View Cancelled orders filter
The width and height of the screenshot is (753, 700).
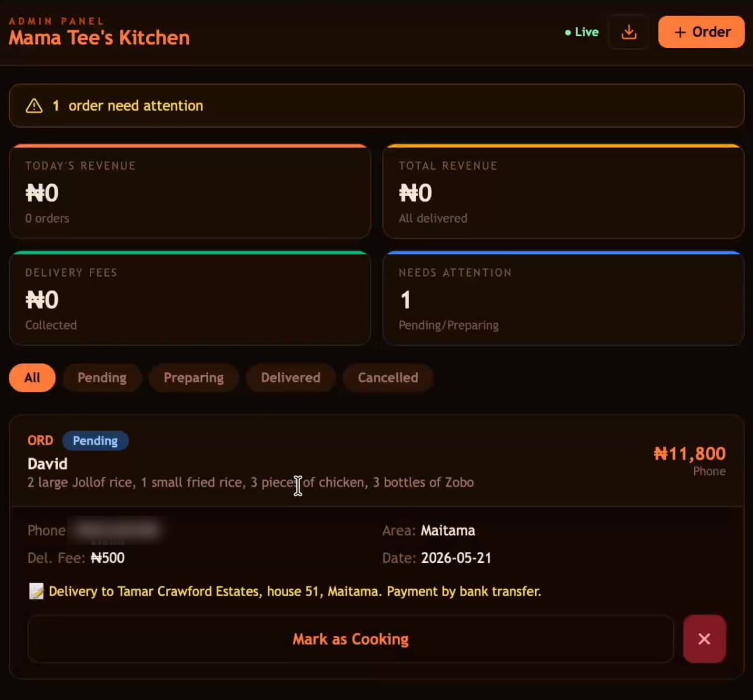coord(388,377)
